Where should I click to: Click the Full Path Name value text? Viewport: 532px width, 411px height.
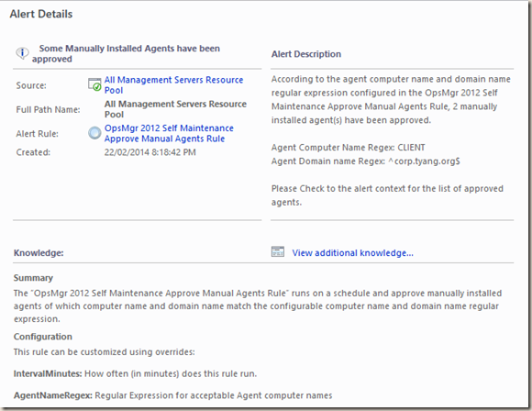(x=175, y=109)
